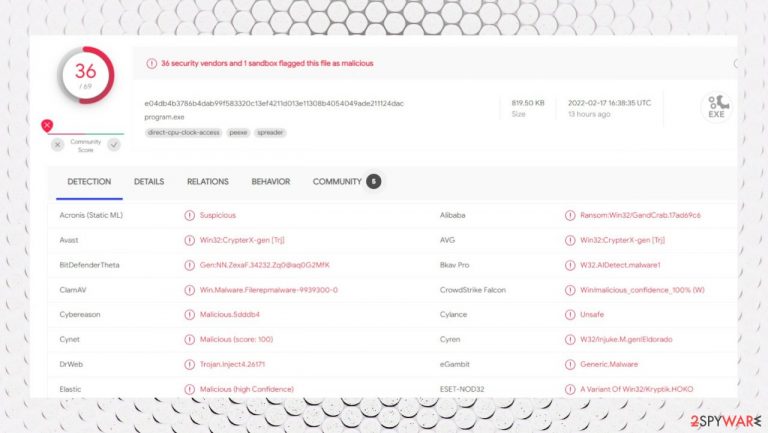Open the BEHAVIOR tab
This screenshot has height=433, width=768.
271,182
